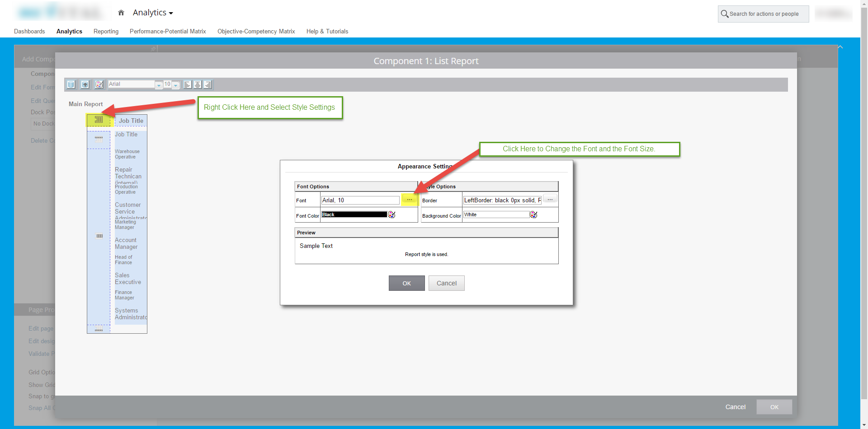Image resolution: width=868 pixels, height=429 pixels.
Task: Click Cancel in the List Report footer
Action: click(736, 407)
